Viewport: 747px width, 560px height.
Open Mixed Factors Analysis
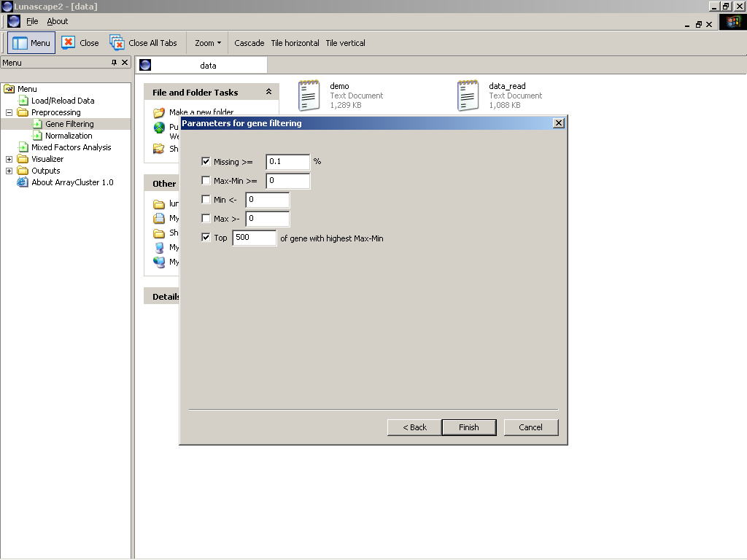[71, 147]
